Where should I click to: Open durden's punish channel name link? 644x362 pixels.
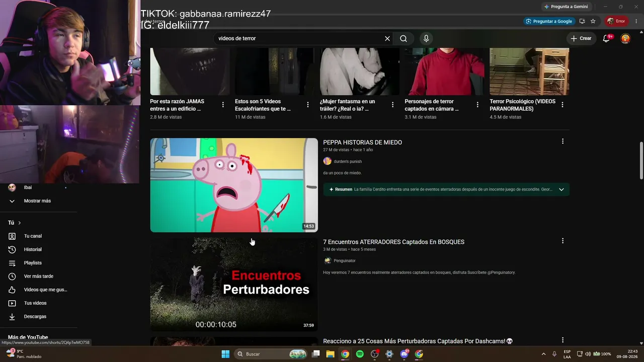[x=348, y=161]
